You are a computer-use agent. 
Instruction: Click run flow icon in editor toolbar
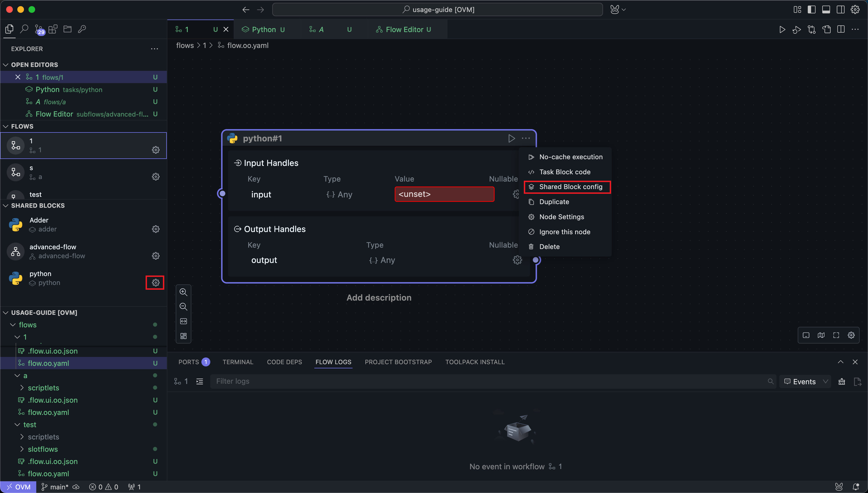[x=782, y=30]
